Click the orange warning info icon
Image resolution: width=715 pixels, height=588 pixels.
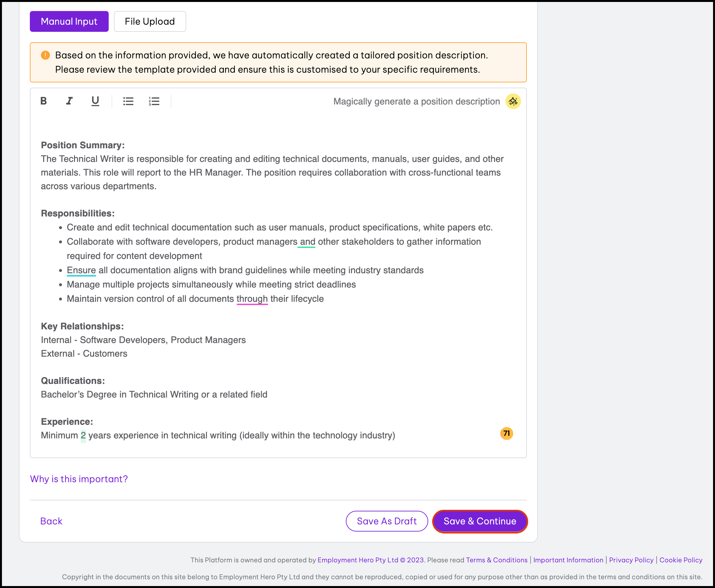tap(45, 55)
